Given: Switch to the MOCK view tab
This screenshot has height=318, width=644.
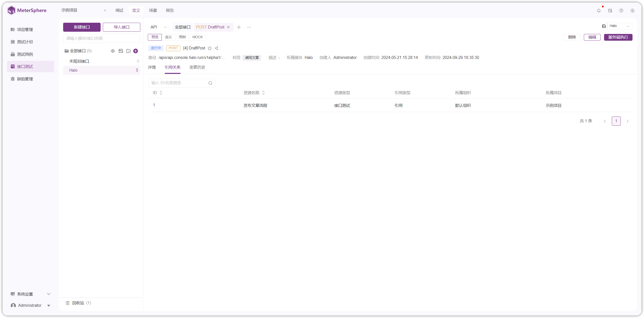Looking at the screenshot, I should tap(197, 37).
